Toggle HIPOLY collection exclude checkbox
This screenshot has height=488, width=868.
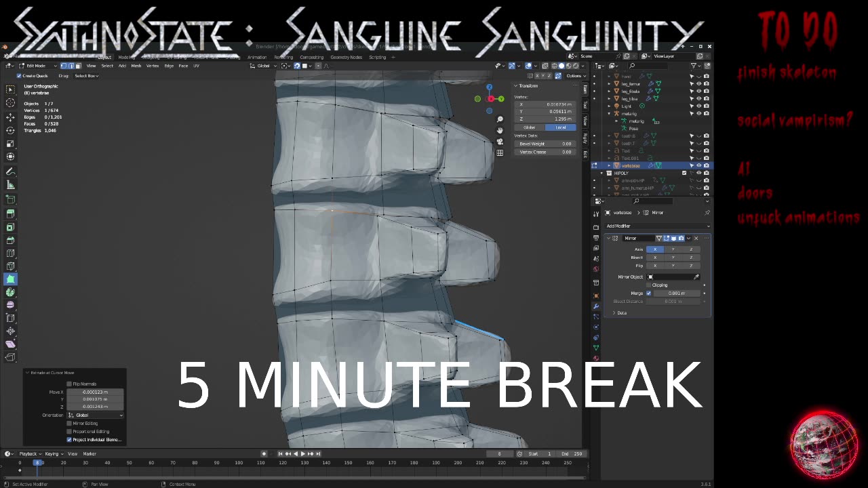coord(684,173)
